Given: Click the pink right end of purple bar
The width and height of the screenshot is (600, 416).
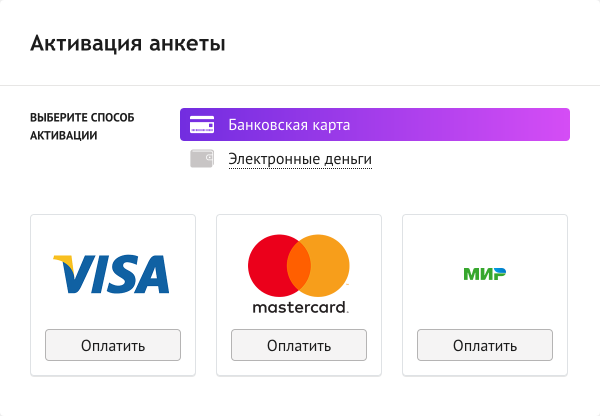Looking at the screenshot, I should 556,125.
